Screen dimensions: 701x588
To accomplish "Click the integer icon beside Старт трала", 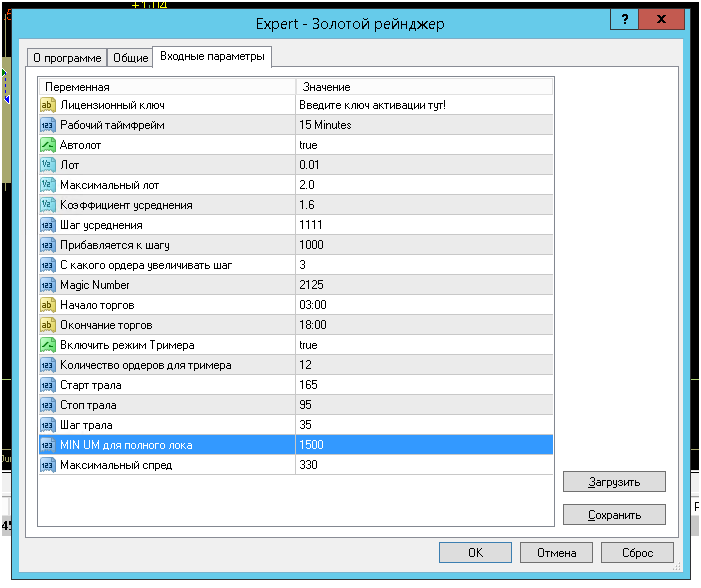I will pyautogui.click(x=47, y=385).
